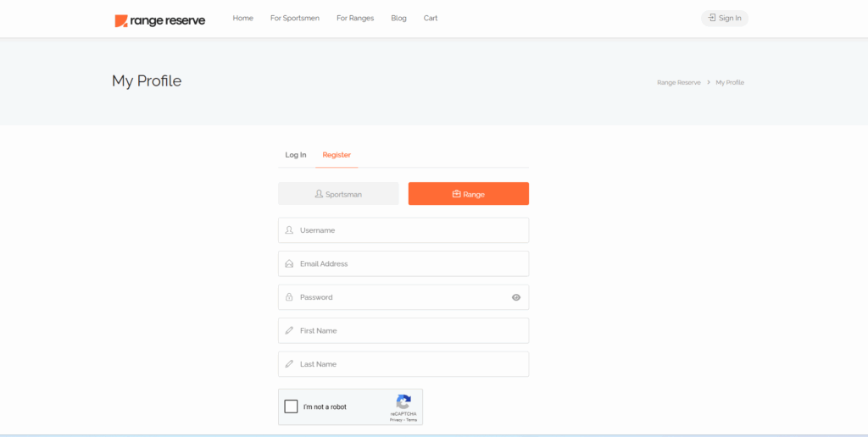This screenshot has width=868, height=437.
Task: Focus the Username input field
Action: click(x=403, y=230)
